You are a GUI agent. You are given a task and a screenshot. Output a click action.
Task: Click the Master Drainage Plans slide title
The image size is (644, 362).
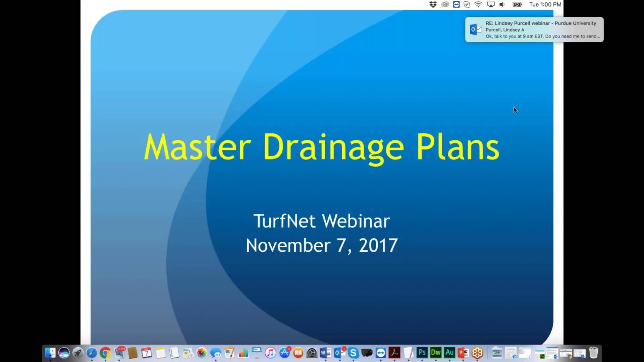click(321, 147)
